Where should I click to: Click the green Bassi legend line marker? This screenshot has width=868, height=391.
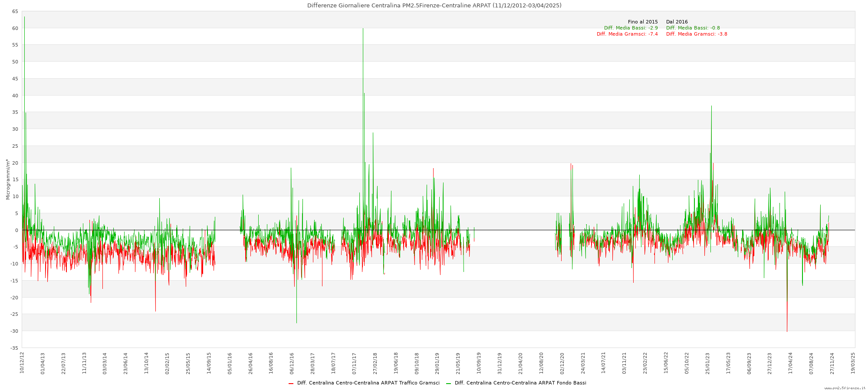click(448, 383)
